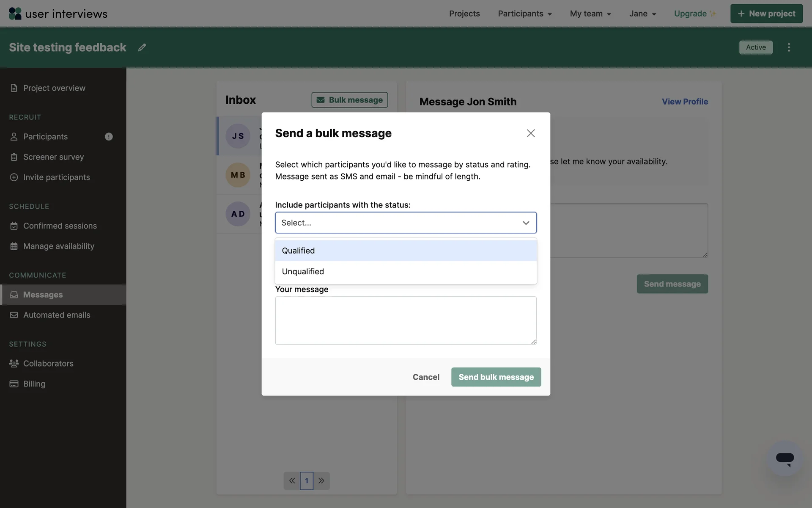Viewport: 812px width, 508px height.
Task: Close the bulk message dialog
Action: tap(531, 133)
